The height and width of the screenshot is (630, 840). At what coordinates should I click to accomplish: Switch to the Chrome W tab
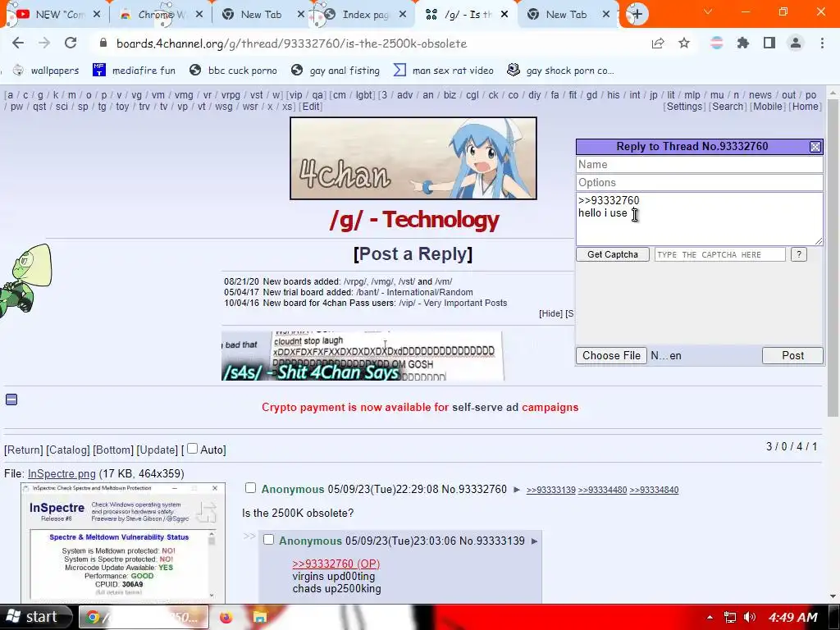click(x=162, y=15)
